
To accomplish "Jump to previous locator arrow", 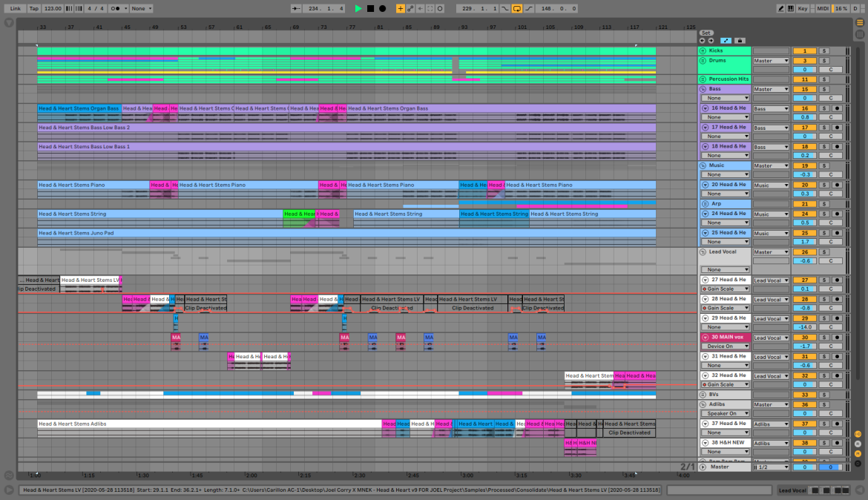I will tap(703, 40).
